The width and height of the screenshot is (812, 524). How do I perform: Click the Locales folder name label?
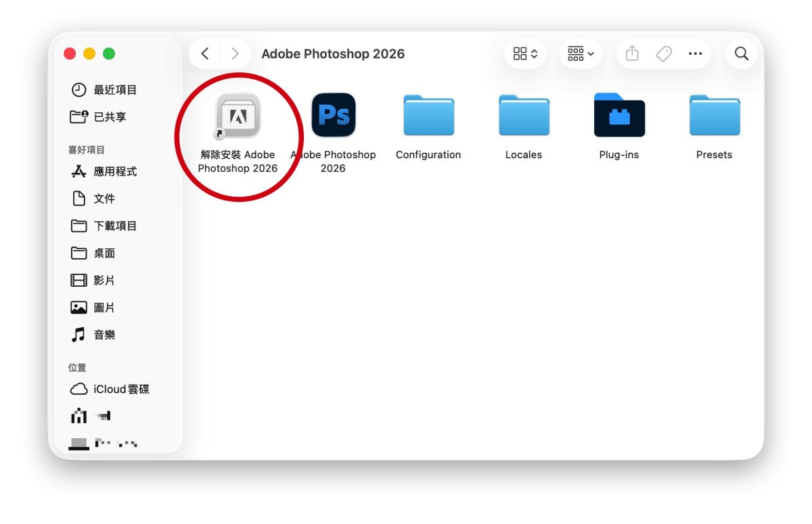point(524,155)
